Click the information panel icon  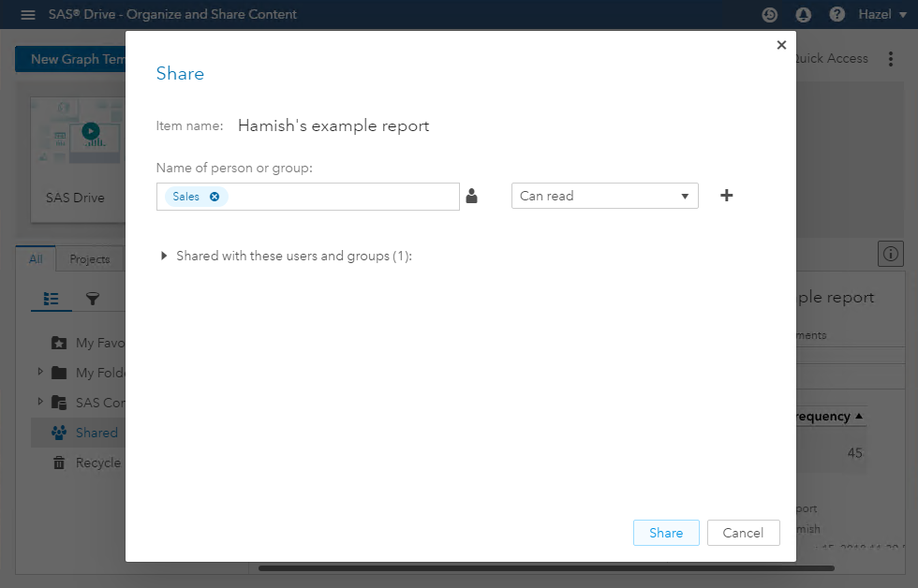coord(890,253)
